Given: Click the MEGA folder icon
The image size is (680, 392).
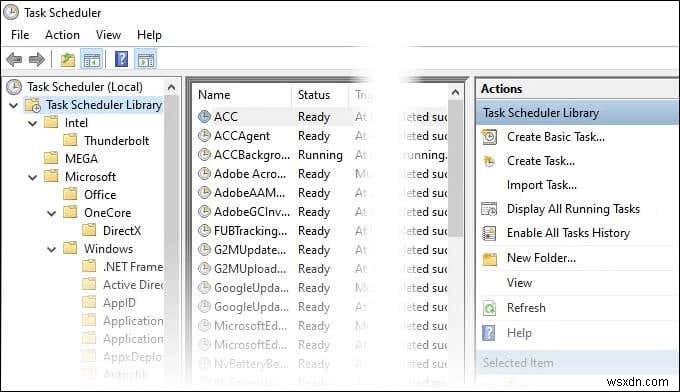Looking at the screenshot, I should pyautogui.click(x=51, y=158).
